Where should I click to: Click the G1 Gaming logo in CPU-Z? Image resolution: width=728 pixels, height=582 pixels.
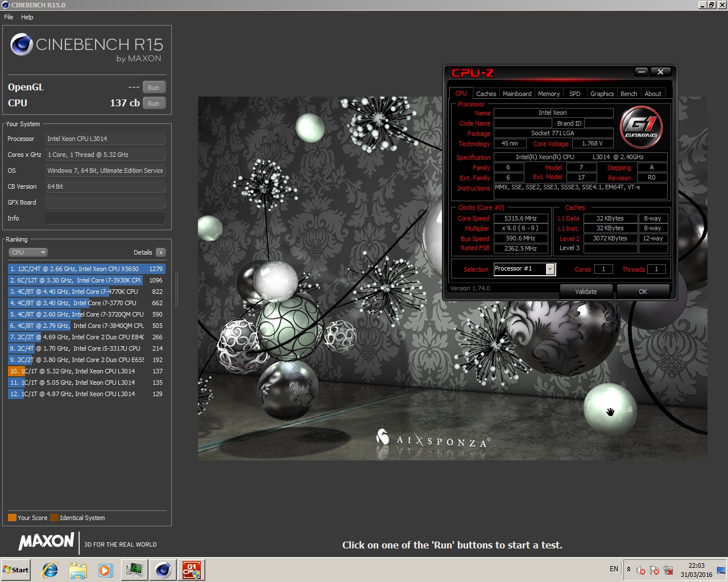(x=641, y=127)
